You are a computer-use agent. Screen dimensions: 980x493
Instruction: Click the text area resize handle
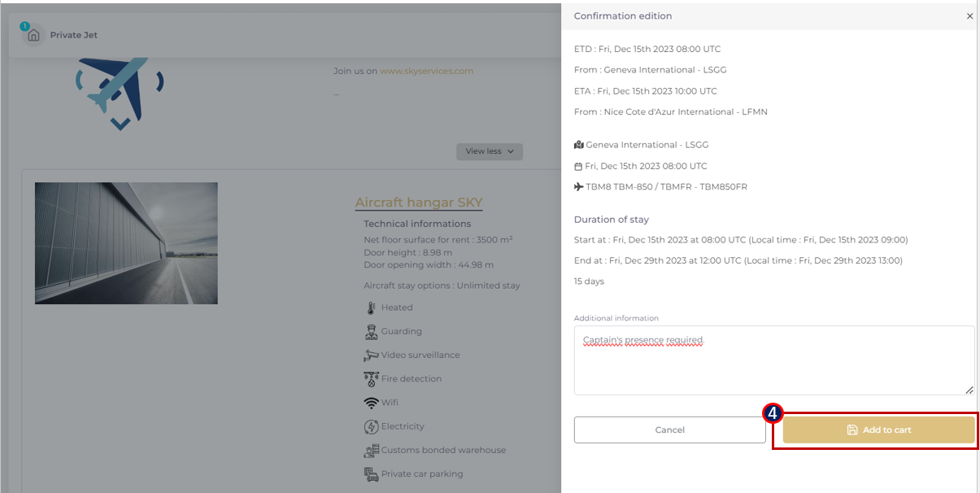pos(969,390)
